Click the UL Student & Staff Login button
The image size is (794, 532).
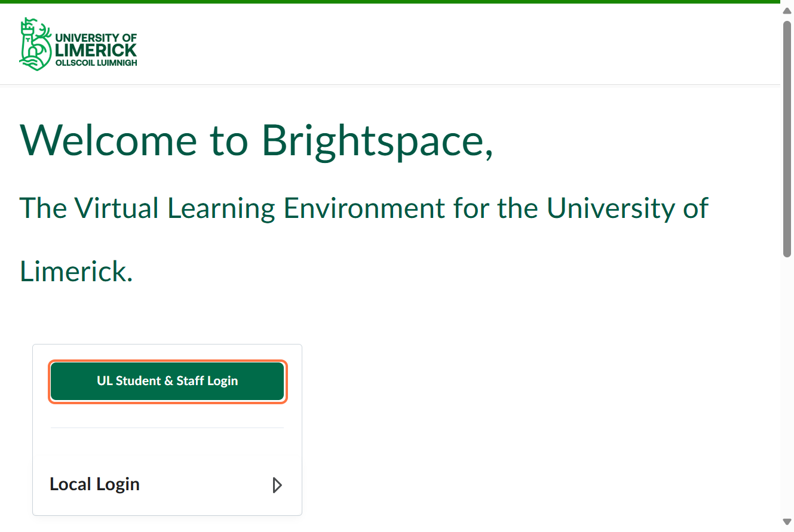[167, 381]
